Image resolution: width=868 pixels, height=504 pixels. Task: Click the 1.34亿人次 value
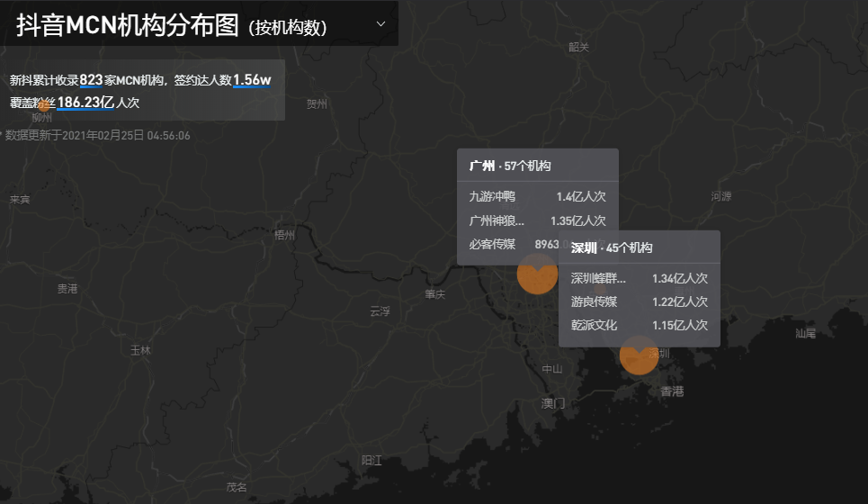point(680,279)
